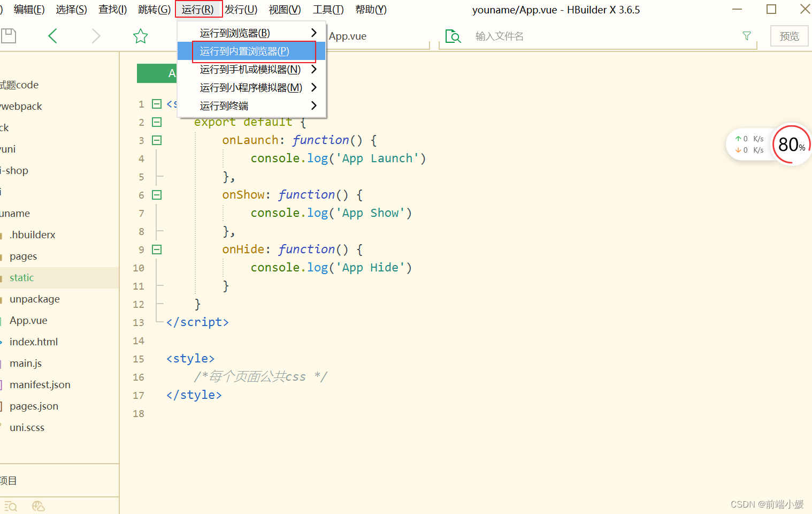Open the 运行(R) menu

(x=198, y=10)
